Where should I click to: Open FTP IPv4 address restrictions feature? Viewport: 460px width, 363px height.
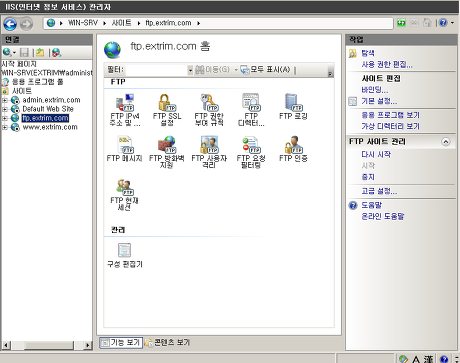(125, 110)
